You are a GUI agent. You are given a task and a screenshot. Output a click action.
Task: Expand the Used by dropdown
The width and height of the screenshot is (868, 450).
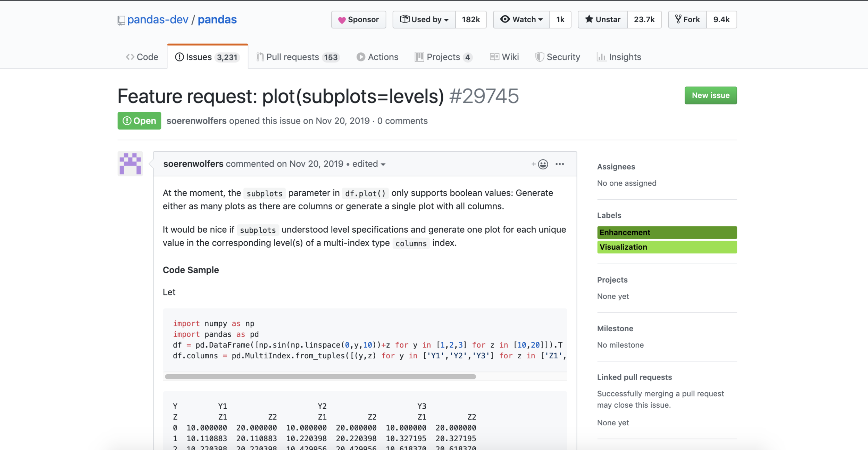tap(424, 20)
